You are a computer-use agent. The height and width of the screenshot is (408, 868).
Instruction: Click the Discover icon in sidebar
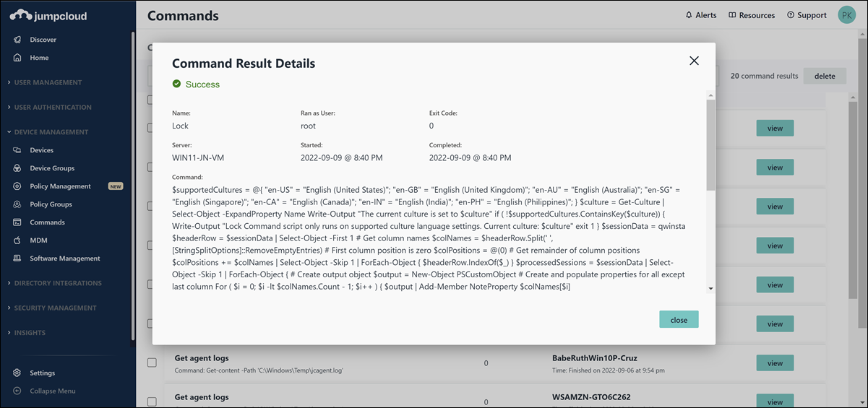17,40
